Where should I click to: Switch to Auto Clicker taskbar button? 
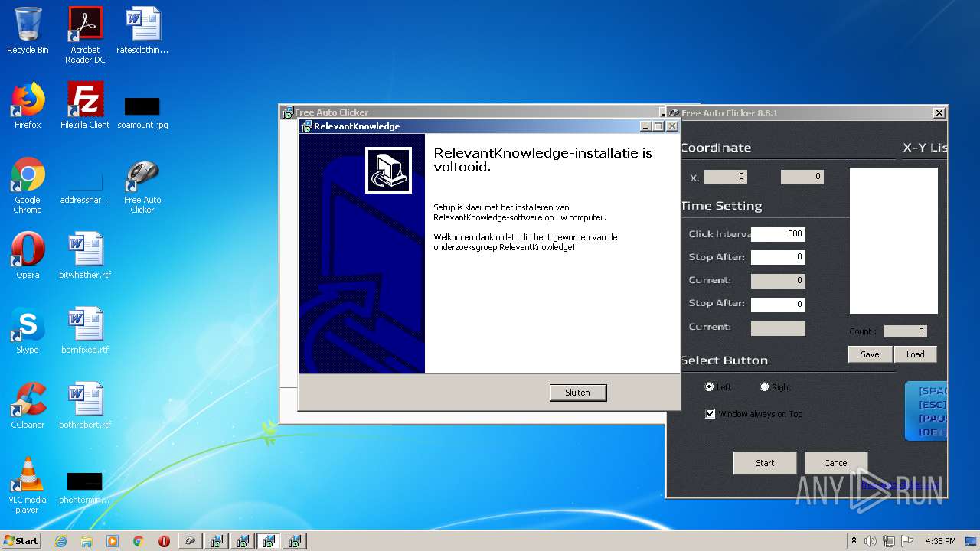(191, 541)
